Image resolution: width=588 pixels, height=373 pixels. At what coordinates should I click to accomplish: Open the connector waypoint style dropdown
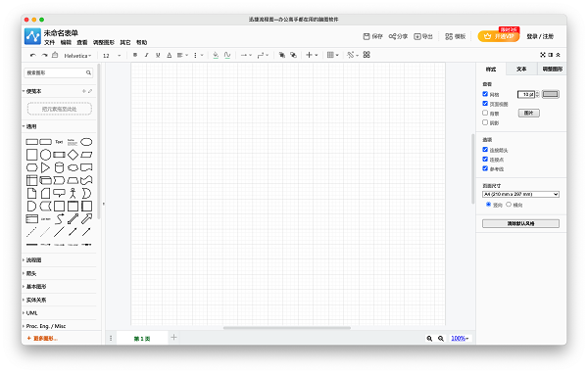263,55
